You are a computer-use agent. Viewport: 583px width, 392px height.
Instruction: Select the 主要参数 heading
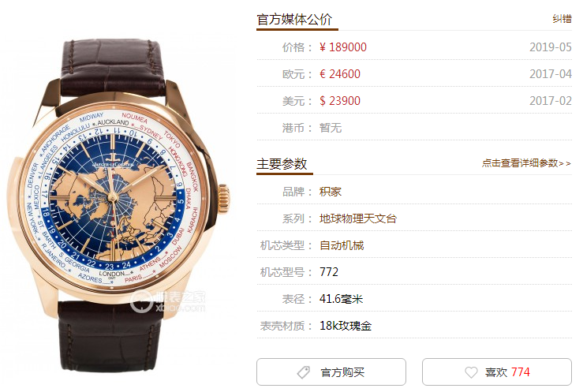[x=282, y=163]
